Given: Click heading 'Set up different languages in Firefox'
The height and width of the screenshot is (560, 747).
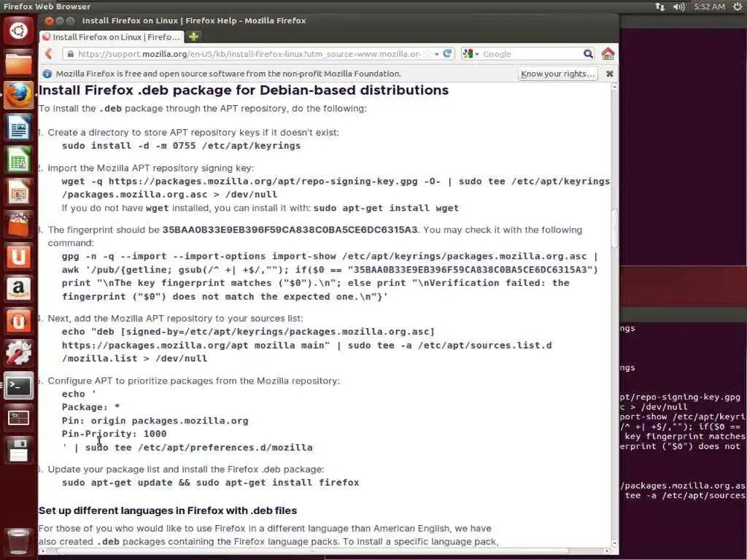Looking at the screenshot, I should coord(168,510).
